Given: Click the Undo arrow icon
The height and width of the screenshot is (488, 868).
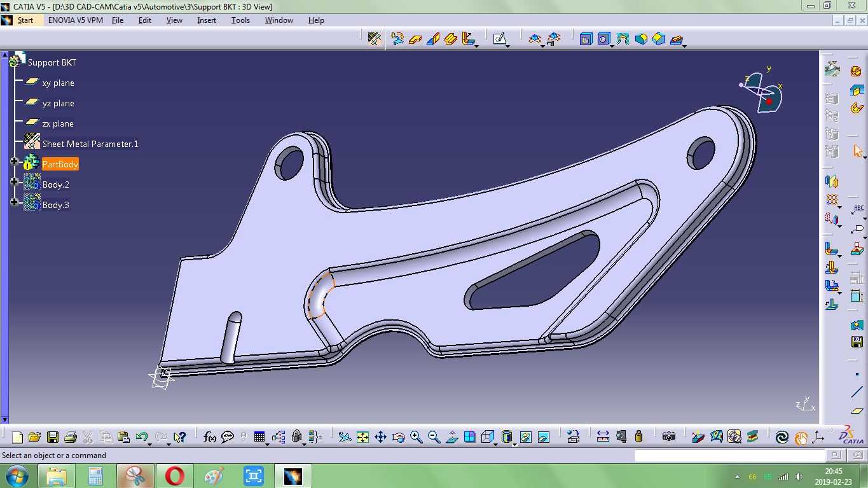Looking at the screenshot, I should 141,437.
